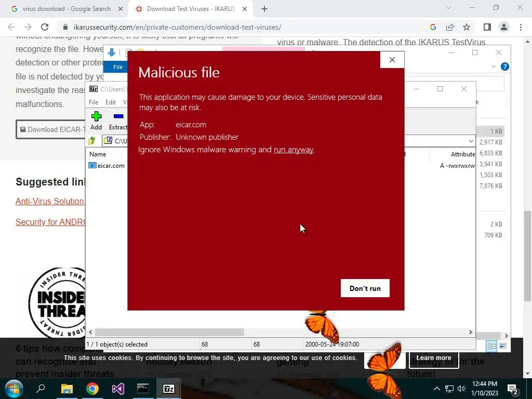Click the Don't run button
532x399 pixels.
365,288
